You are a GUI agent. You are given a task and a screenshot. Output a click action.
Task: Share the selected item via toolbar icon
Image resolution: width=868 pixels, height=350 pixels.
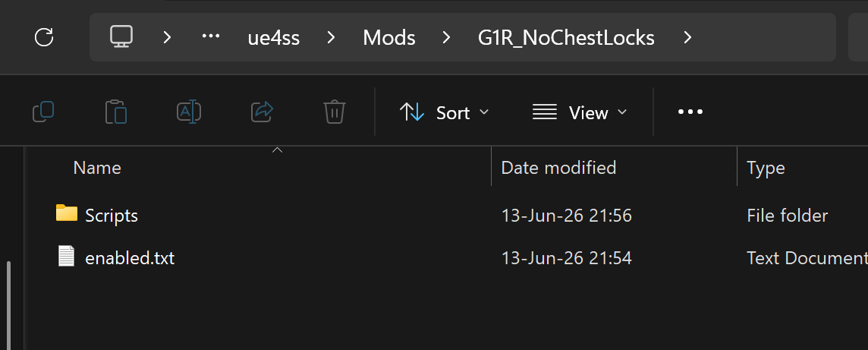click(263, 112)
